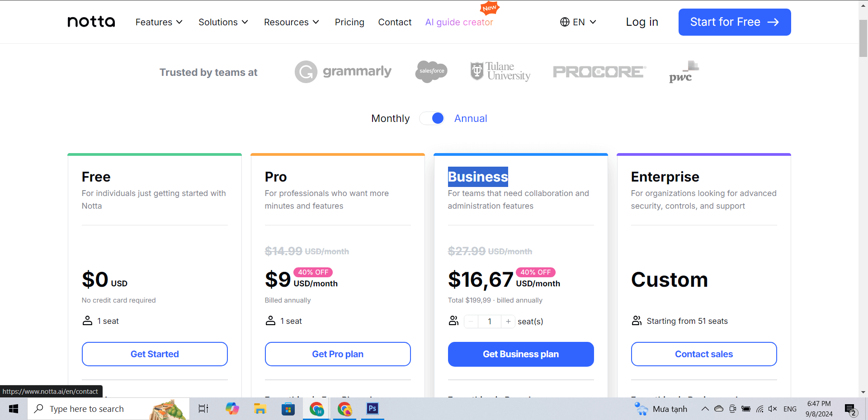Open the EN language selector
The height and width of the screenshot is (420, 868).
[578, 22]
